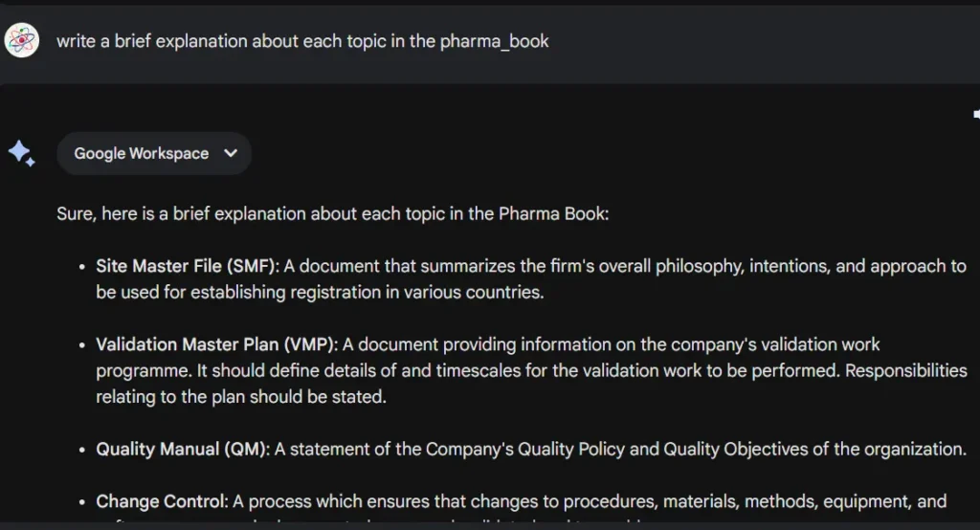Click the "establishing registration in various countries" text

pyautogui.click(x=367, y=293)
